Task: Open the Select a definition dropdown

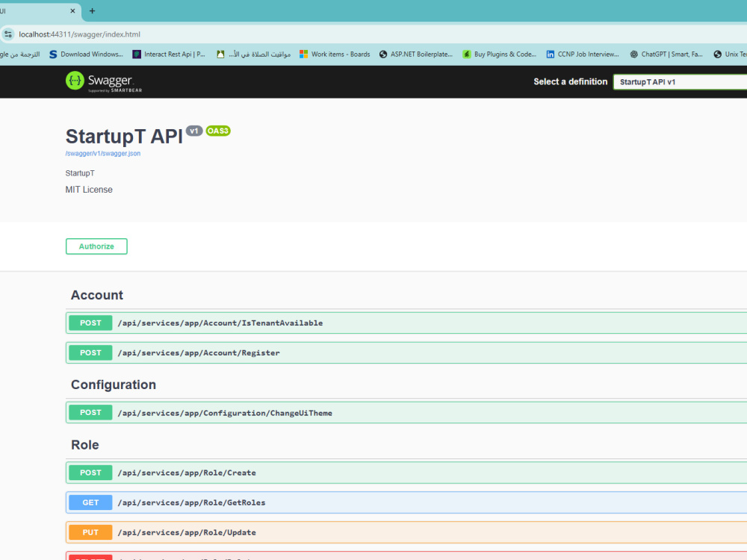Action: tap(680, 82)
